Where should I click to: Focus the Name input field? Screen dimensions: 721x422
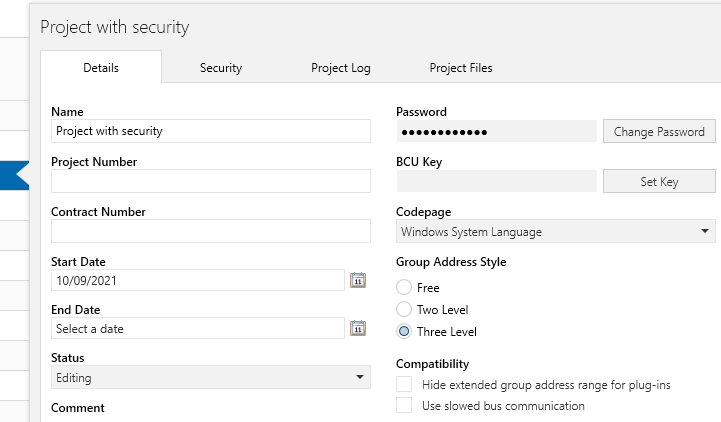pyautogui.click(x=211, y=131)
